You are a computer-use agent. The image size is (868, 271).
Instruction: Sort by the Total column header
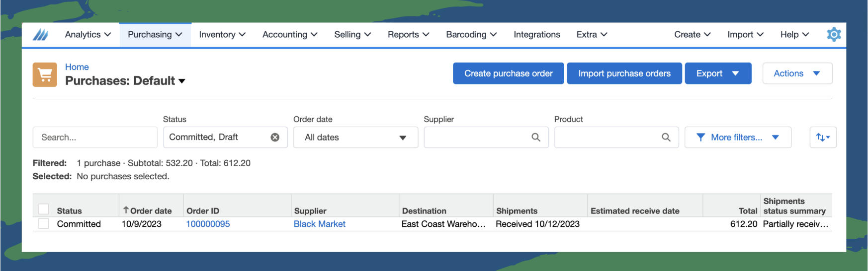tap(748, 211)
